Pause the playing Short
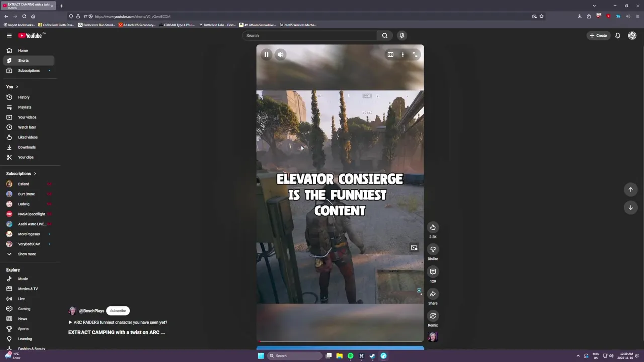 coord(266,54)
